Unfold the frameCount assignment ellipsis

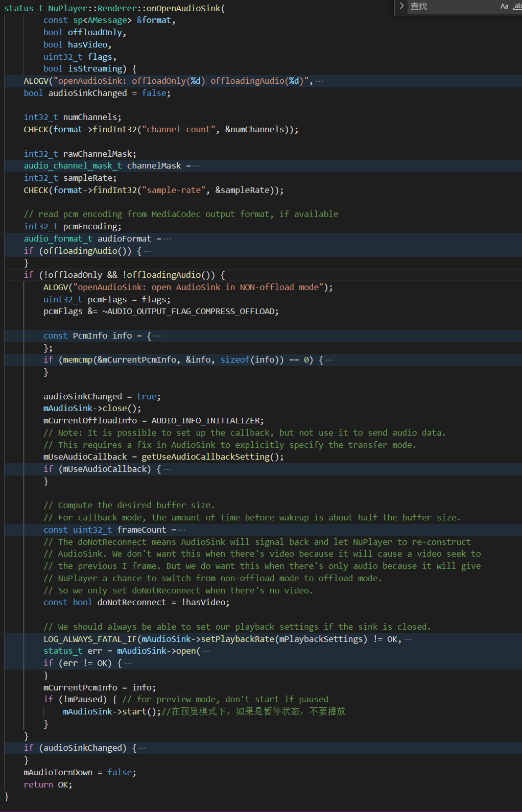point(182,530)
